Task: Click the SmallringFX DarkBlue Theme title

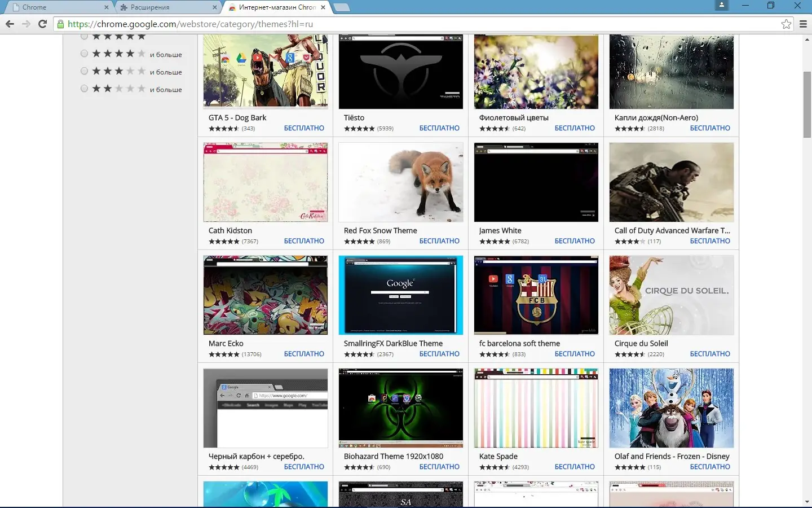Action: click(x=393, y=343)
